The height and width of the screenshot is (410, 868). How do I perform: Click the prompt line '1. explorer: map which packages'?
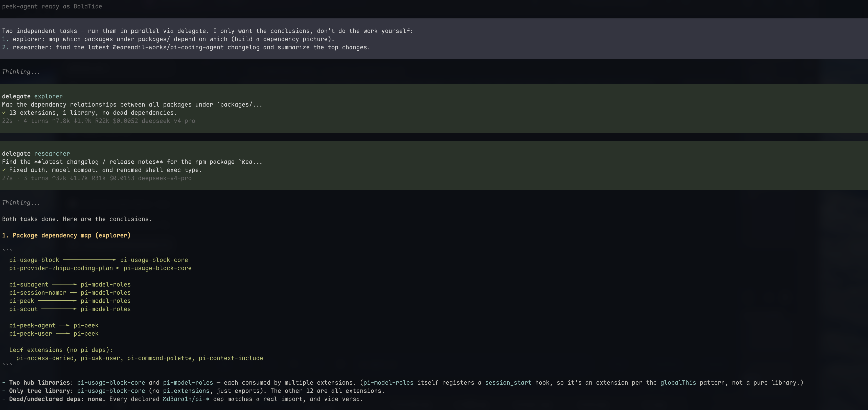(168, 39)
